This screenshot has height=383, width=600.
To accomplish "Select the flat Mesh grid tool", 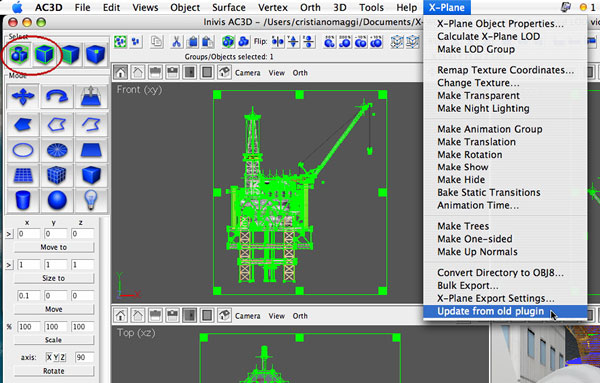I will pos(23,175).
